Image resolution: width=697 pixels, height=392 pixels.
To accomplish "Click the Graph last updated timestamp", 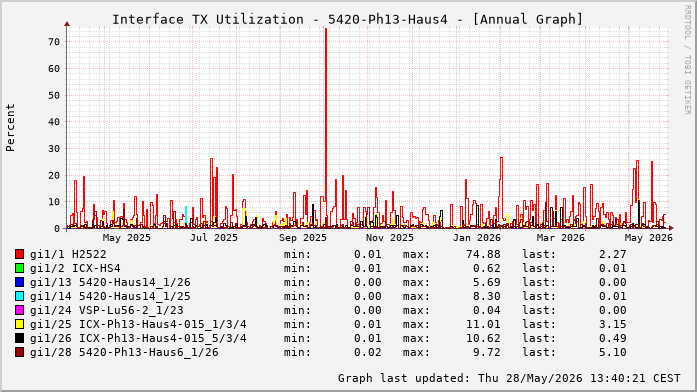I will click(509, 378).
